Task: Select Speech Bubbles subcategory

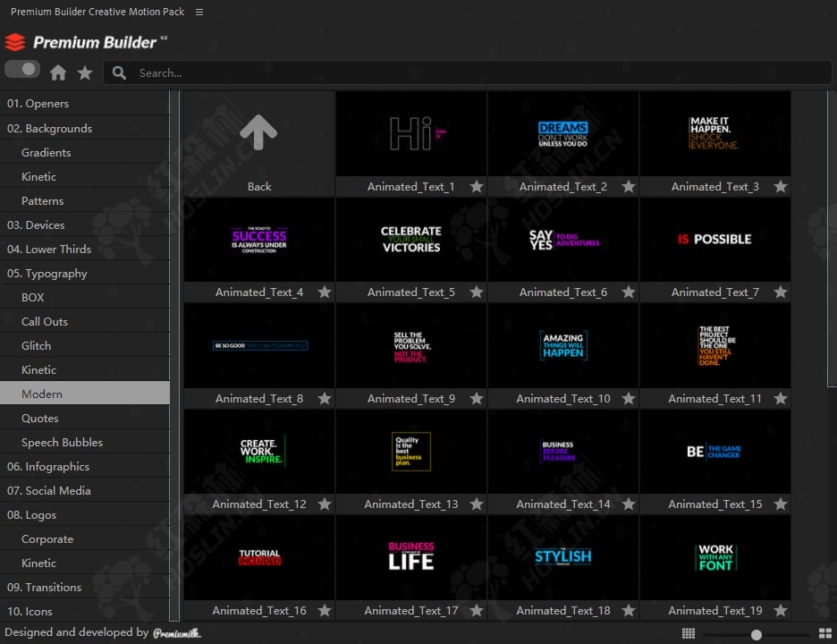Action: [85, 442]
